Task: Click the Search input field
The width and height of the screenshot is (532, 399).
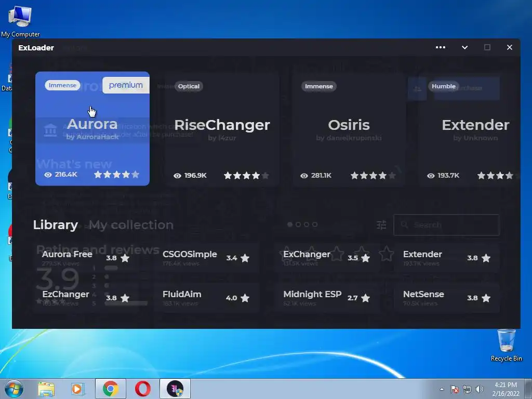Action: coord(446,225)
